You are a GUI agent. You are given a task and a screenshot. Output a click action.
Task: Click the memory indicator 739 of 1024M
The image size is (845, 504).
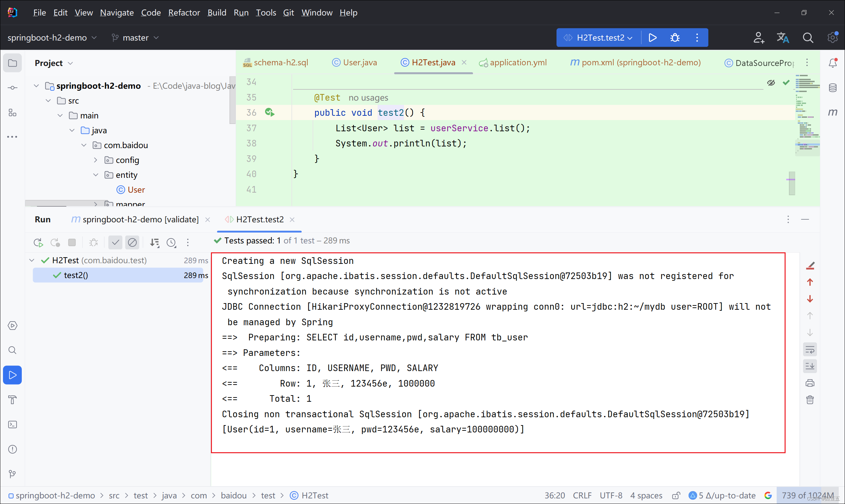tap(808, 495)
